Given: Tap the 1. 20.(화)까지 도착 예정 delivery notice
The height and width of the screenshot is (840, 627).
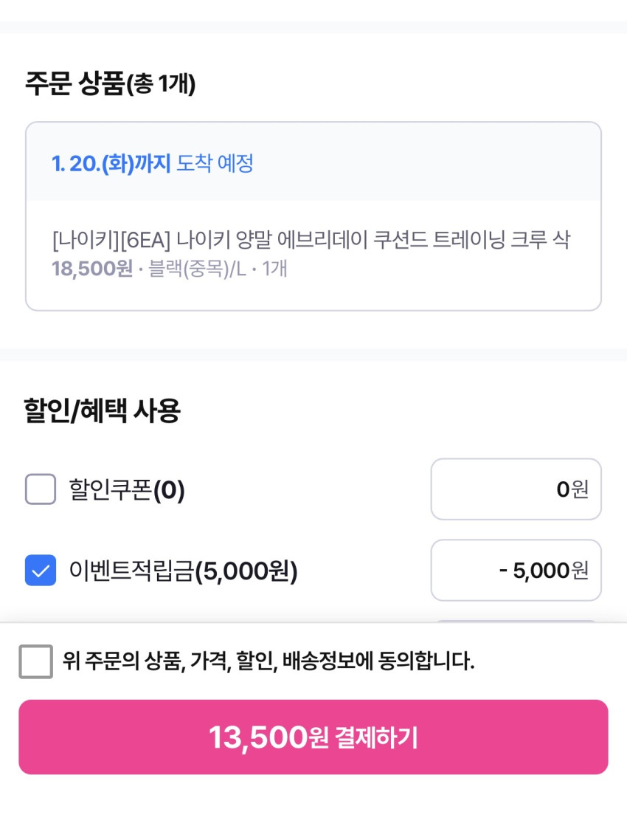Looking at the screenshot, I should (x=153, y=163).
